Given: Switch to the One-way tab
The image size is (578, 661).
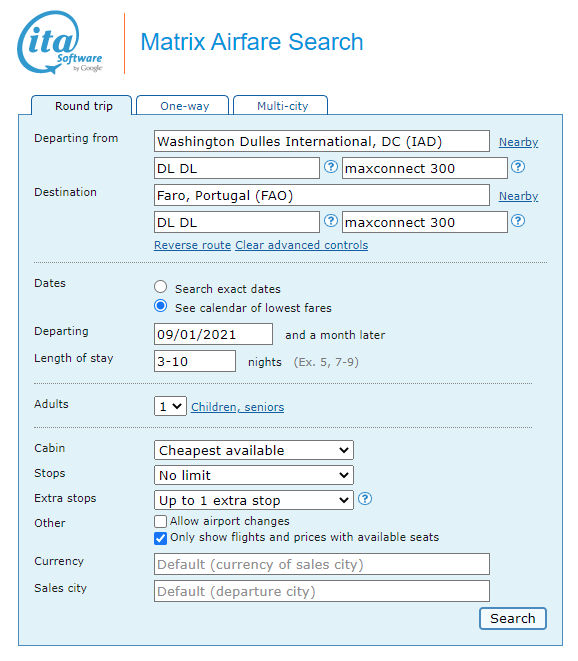Looking at the screenshot, I should tap(183, 105).
